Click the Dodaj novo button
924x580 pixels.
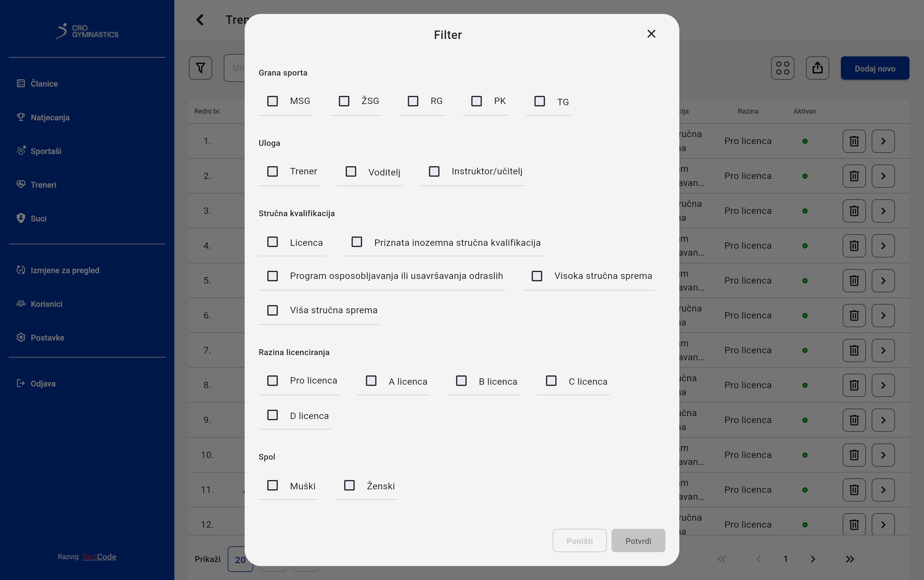click(875, 68)
